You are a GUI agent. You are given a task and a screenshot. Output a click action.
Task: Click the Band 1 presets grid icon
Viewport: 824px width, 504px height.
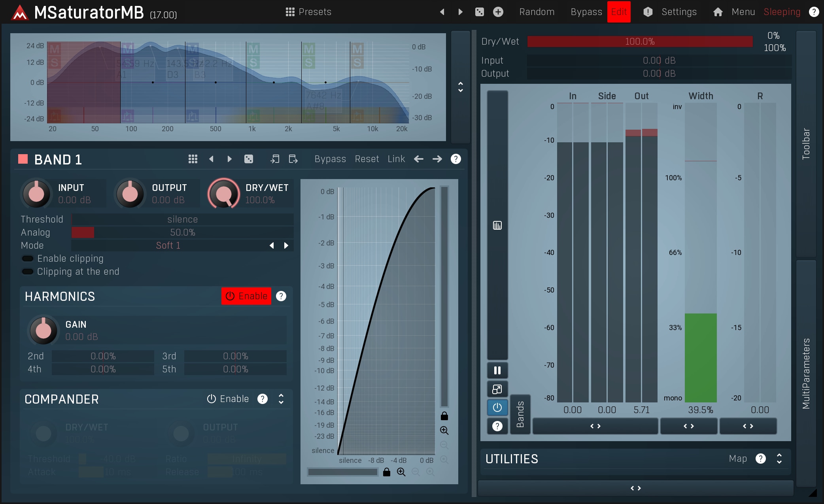(193, 159)
